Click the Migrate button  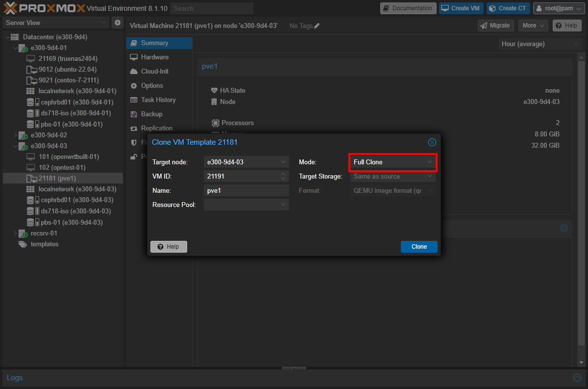pos(495,26)
